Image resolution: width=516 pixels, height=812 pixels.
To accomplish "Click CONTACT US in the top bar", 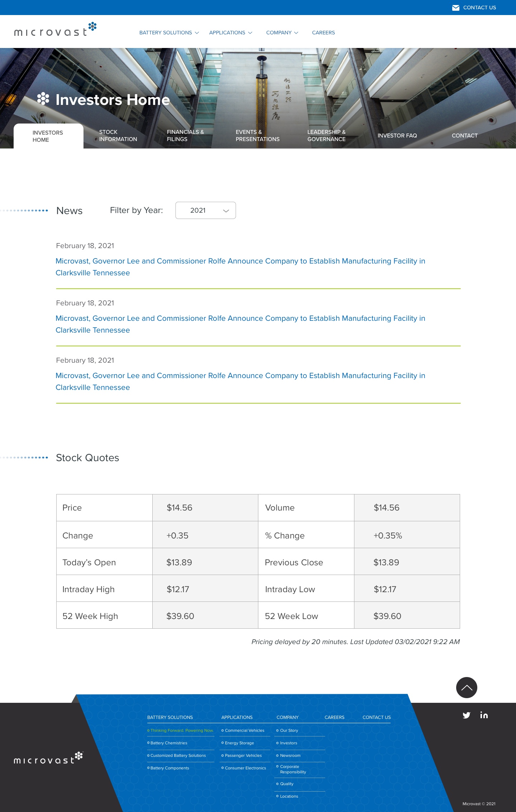I will pos(479,8).
